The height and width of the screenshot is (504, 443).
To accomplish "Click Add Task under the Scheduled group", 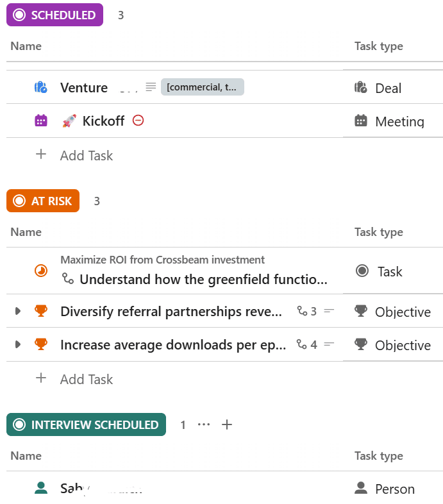I will pyautogui.click(x=86, y=155).
